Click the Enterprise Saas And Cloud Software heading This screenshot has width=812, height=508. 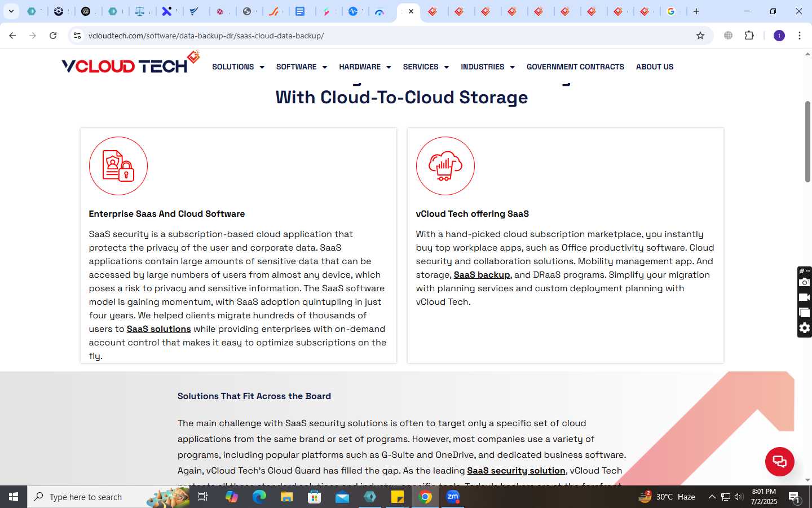pyautogui.click(x=167, y=213)
